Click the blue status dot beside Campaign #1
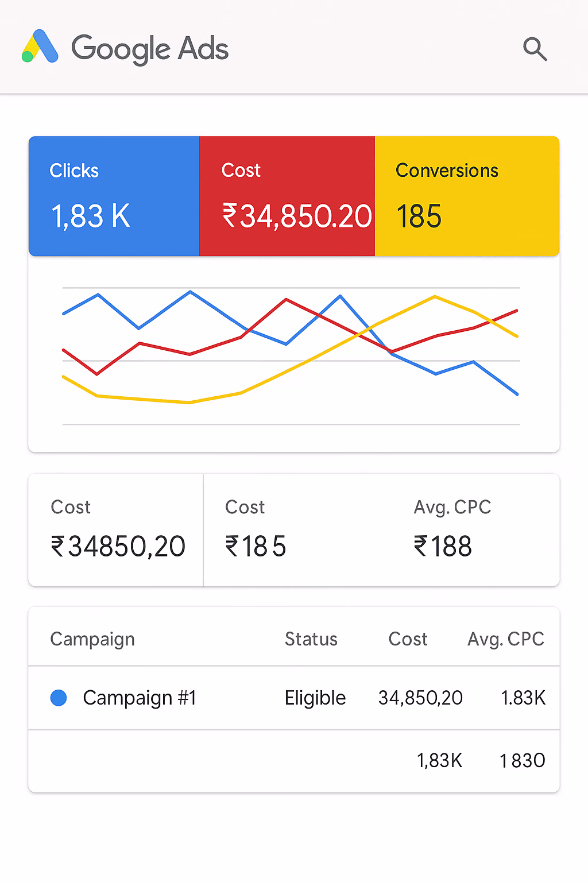Image resolution: width=588 pixels, height=882 pixels. pos(58,698)
